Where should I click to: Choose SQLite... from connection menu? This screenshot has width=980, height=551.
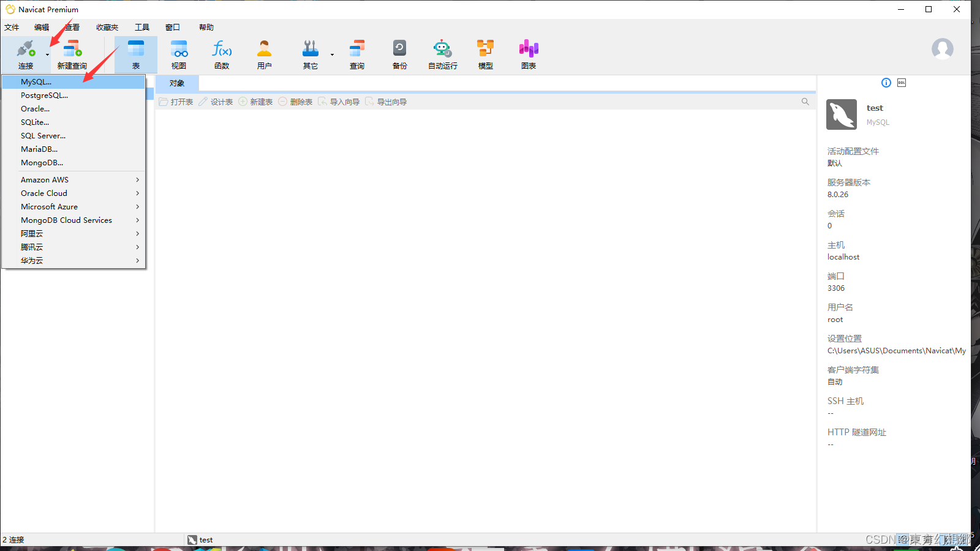[73, 122]
